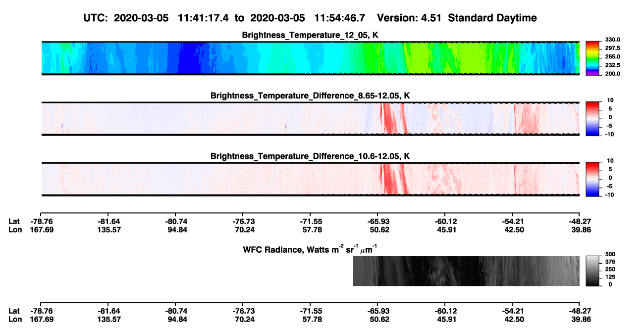
Task: Click Lat -48.27 tick under brightness temperature panels
Action: point(579,222)
